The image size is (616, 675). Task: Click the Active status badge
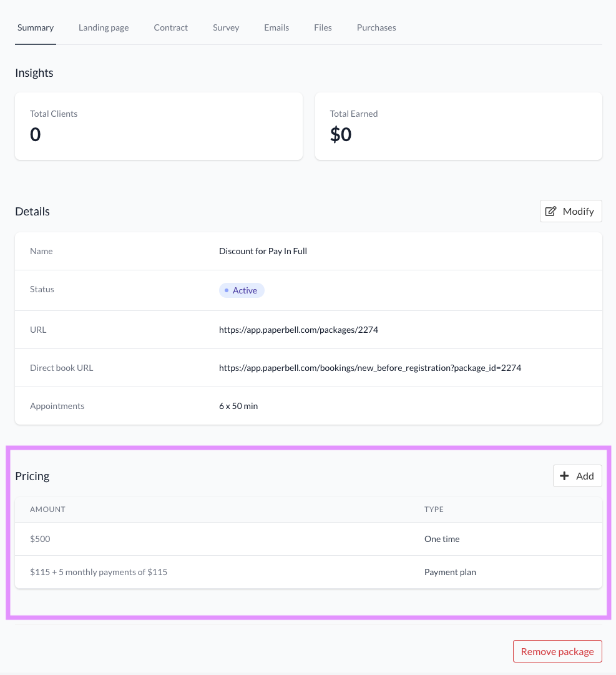click(x=242, y=290)
